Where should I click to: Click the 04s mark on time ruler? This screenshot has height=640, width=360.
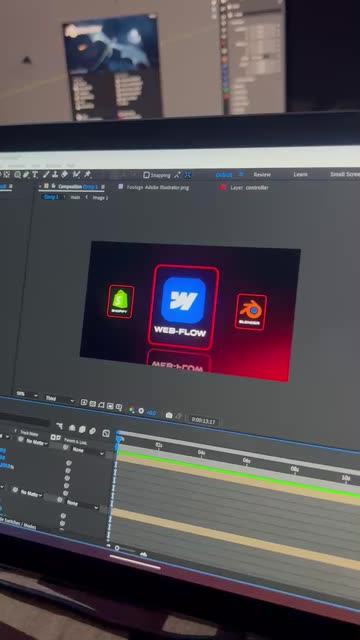pos(201,453)
